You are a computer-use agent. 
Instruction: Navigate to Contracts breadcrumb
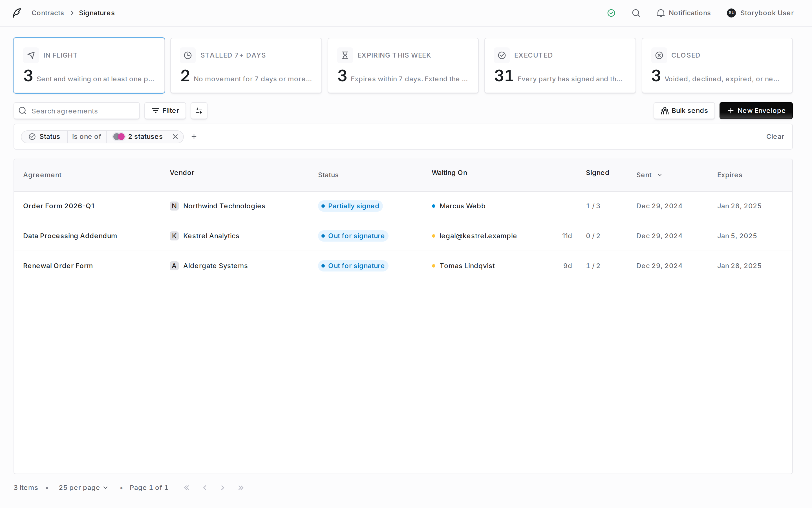point(48,13)
